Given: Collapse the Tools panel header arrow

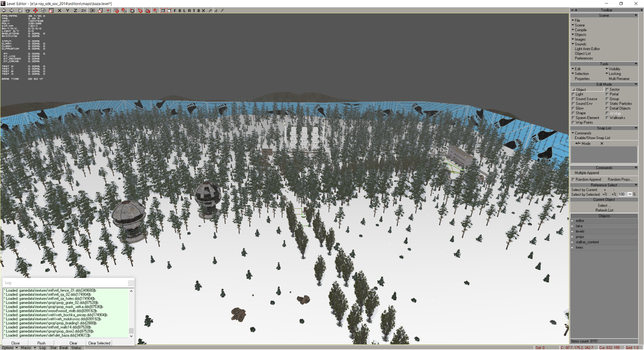Looking at the screenshot, I should [x=636, y=64].
